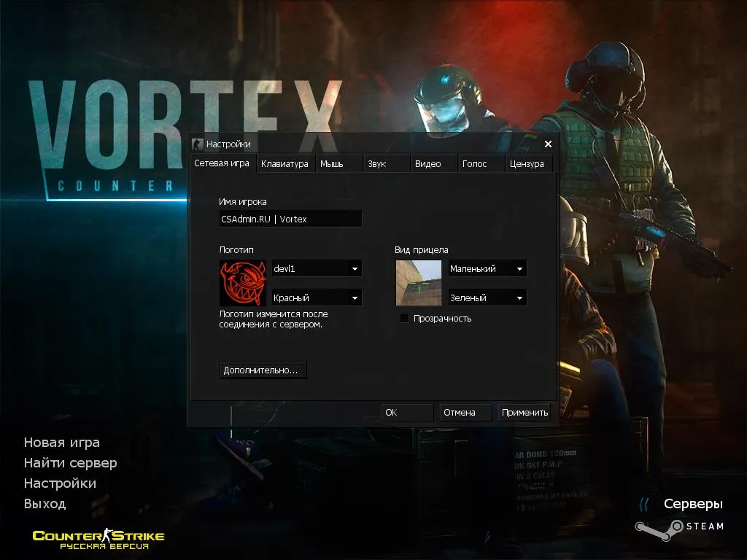This screenshot has width=747, height=560.
Task: Choose Выход in the main menu
Action: [44, 504]
